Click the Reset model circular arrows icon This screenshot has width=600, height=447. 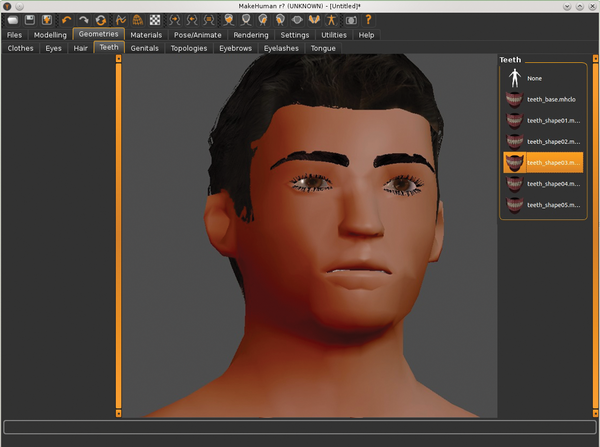pos(101,20)
